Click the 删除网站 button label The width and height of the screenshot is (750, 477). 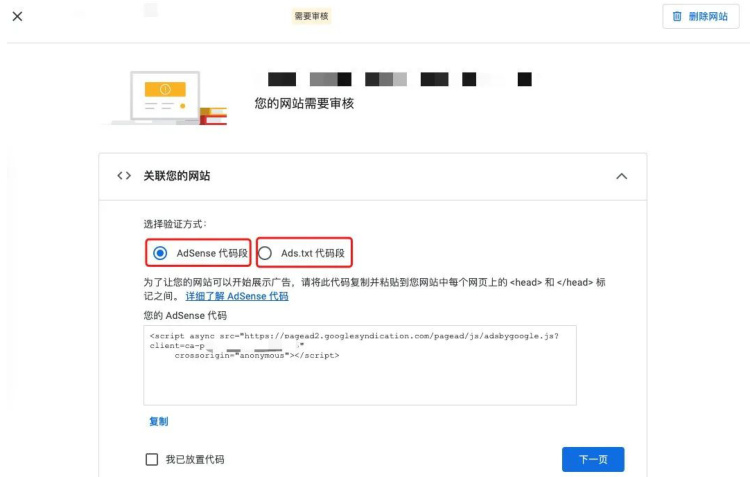click(708, 16)
